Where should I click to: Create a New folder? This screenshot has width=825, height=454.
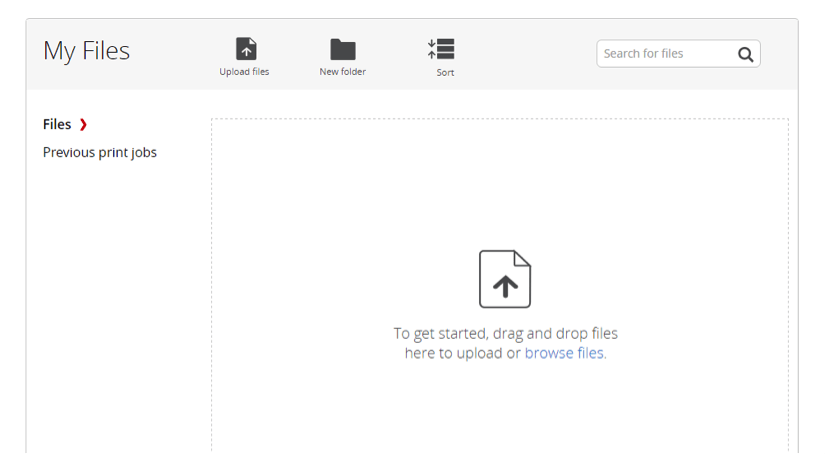coord(343,57)
